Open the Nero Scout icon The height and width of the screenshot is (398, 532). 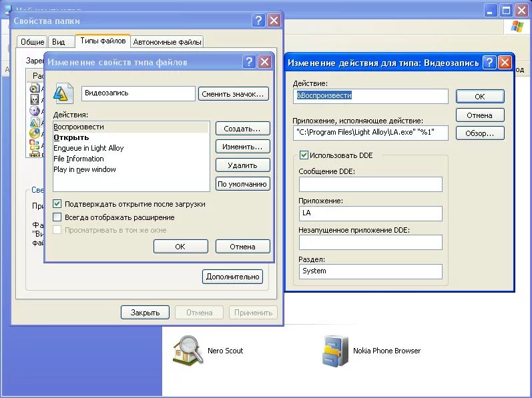point(188,350)
